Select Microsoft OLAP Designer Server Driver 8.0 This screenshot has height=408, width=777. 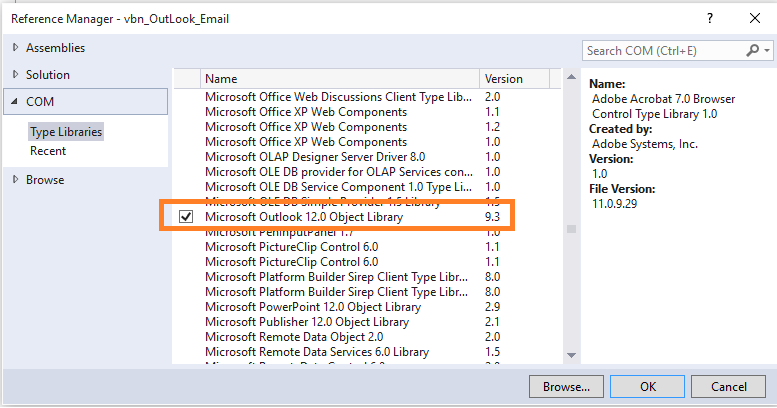click(x=315, y=157)
